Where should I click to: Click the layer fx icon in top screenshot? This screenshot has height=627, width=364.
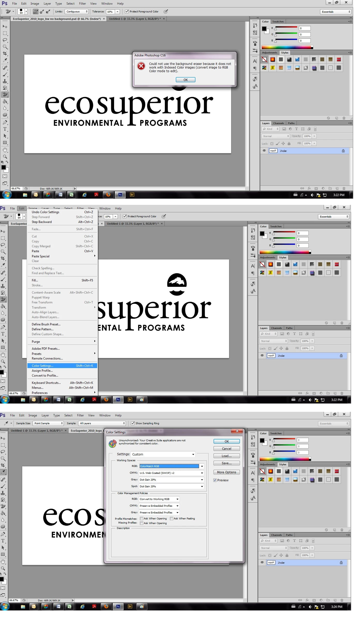pos(309,188)
